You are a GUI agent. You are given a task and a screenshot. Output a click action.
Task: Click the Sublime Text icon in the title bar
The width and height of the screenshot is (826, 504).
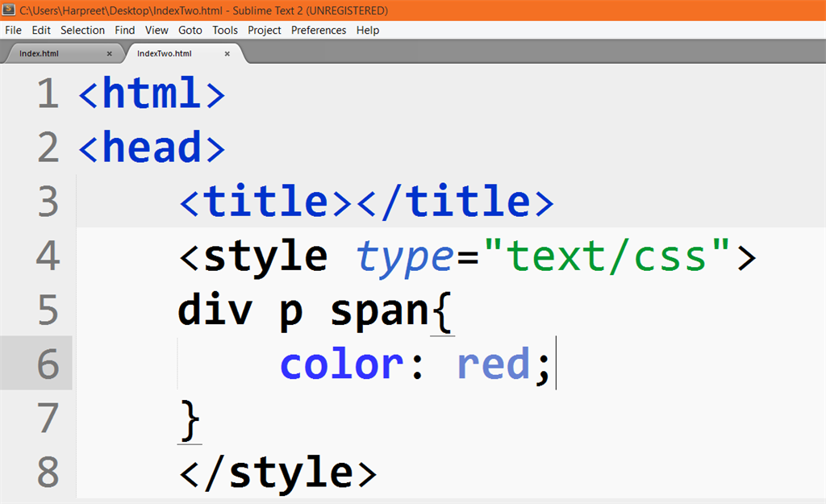pyautogui.click(x=10, y=10)
